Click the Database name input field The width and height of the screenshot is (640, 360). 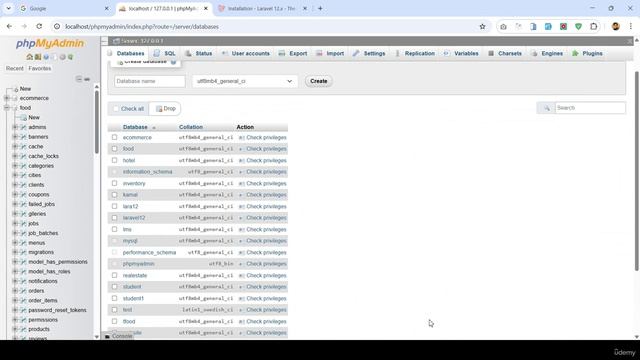coord(150,81)
